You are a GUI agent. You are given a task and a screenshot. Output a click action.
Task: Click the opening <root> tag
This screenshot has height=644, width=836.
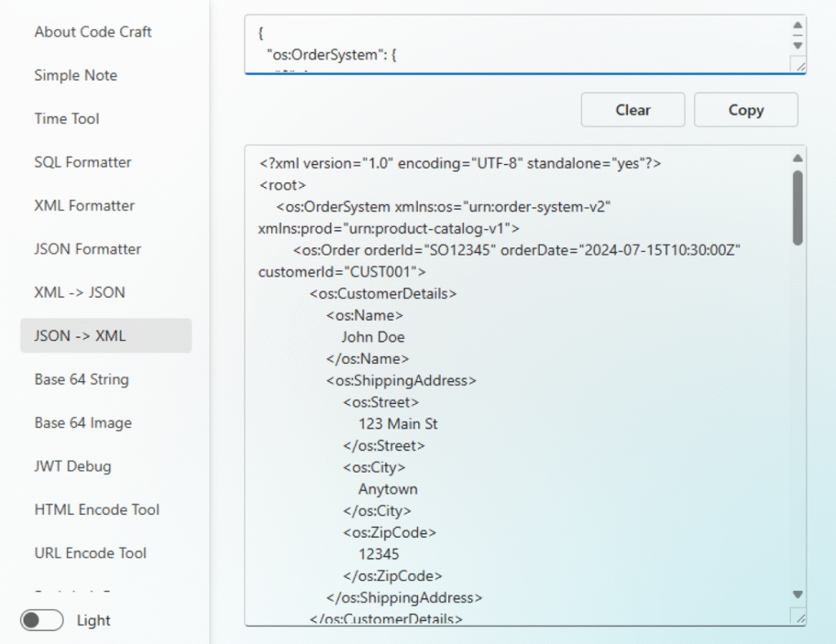click(x=282, y=185)
